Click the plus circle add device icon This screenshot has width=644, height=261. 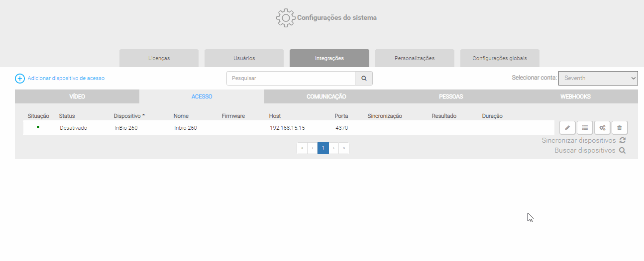(x=20, y=79)
